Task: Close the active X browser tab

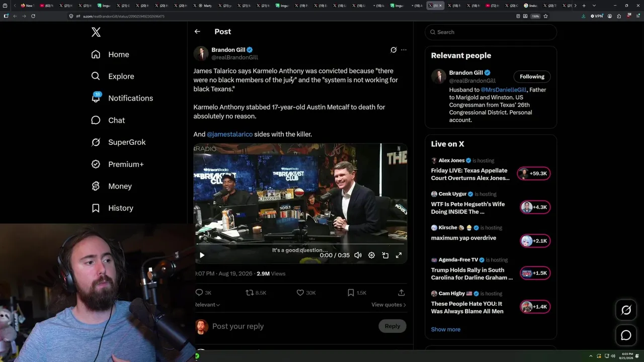Action: [x=441, y=6]
